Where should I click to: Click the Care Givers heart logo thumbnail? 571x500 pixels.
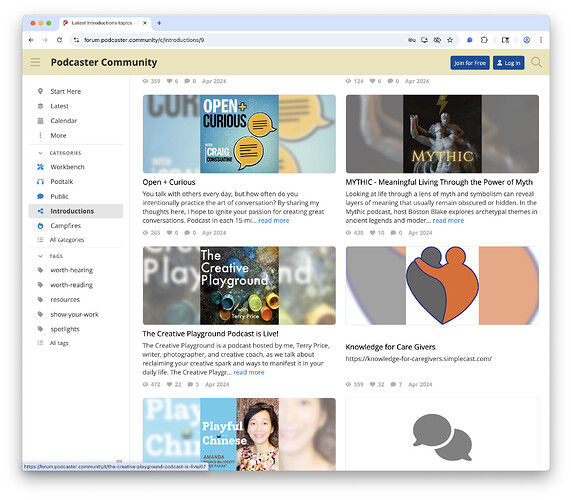442,286
